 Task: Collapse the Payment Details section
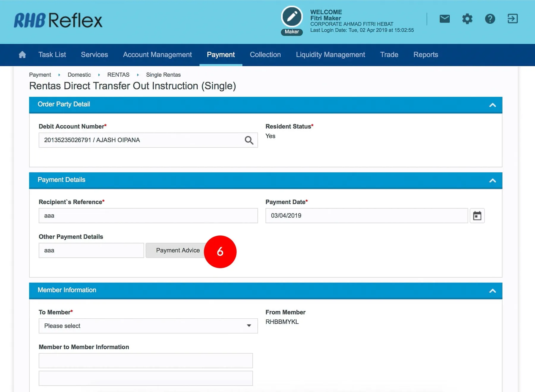tap(492, 181)
